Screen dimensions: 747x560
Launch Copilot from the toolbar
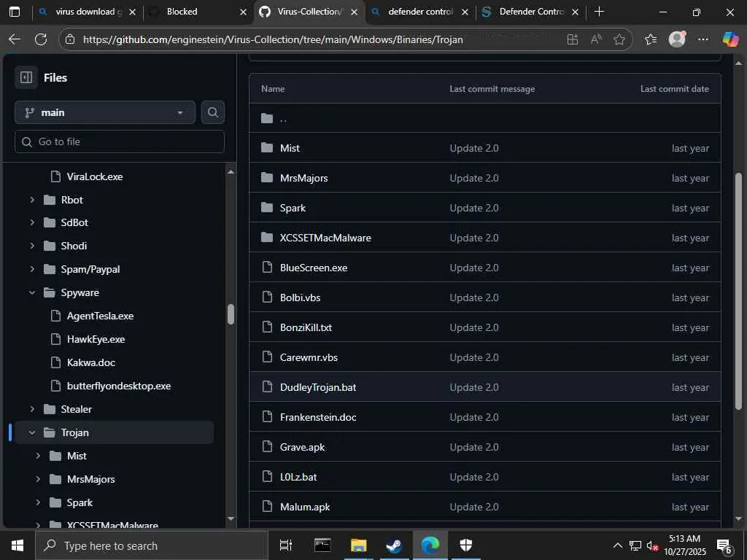coord(730,39)
